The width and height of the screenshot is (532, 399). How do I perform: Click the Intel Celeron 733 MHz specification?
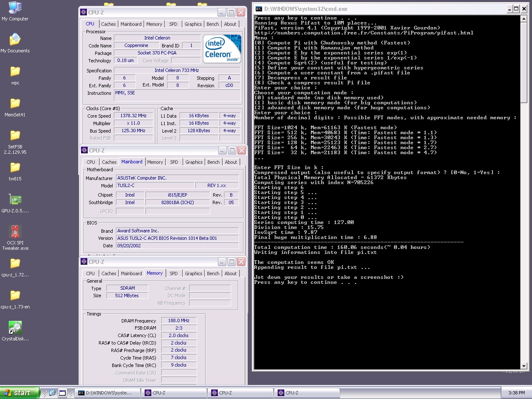[177, 70]
